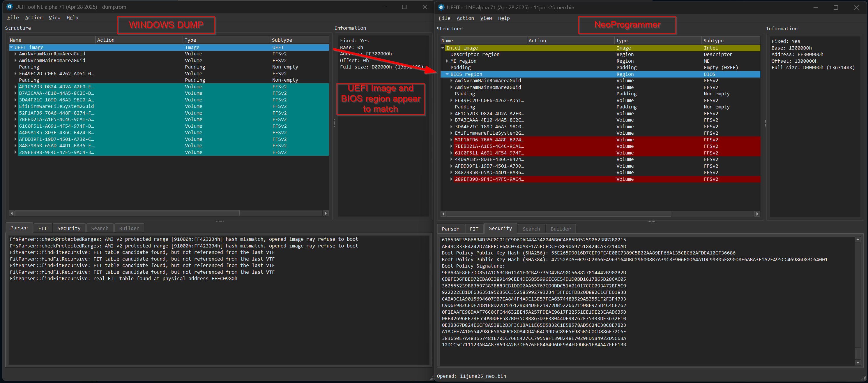Minimize the 11june25_neo.bin window
The width and height of the screenshot is (868, 383).
(815, 7)
